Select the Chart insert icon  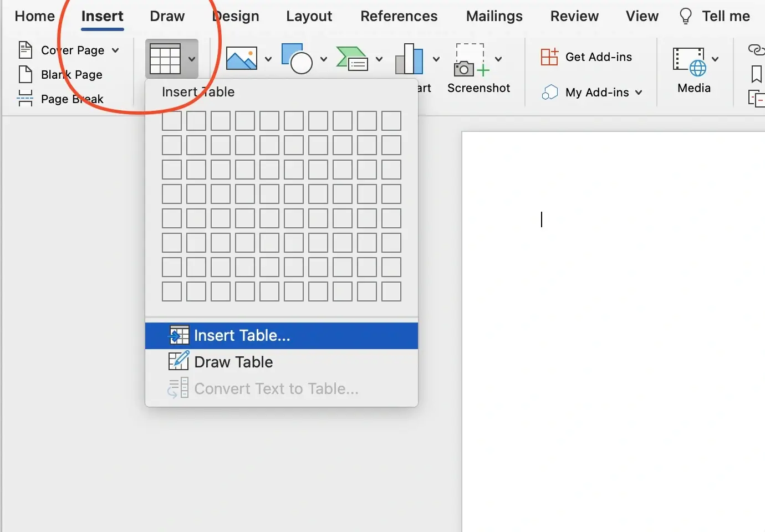[x=409, y=58]
